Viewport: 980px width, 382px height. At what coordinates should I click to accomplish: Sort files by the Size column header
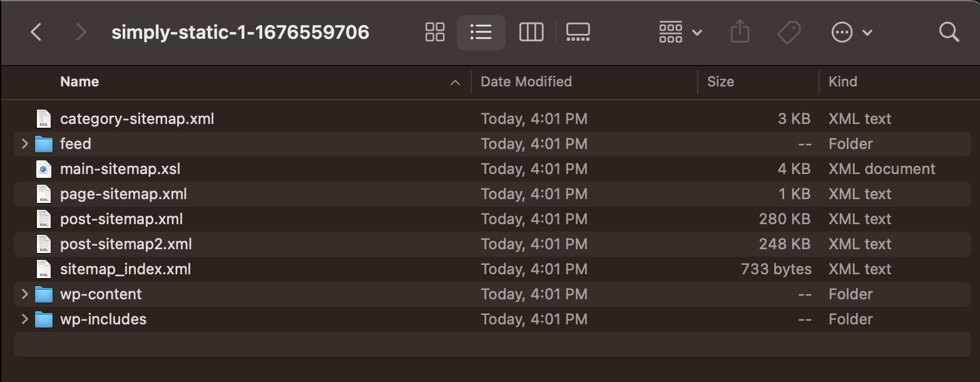tap(720, 82)
